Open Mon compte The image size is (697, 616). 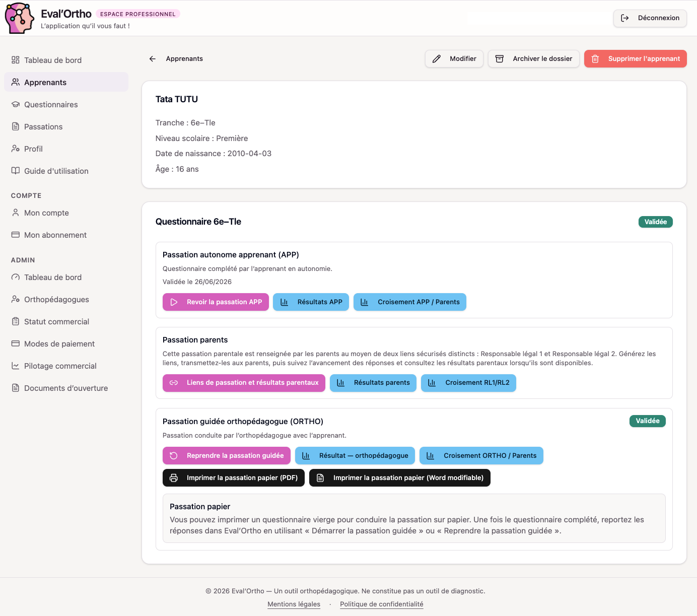coord(66,213)
